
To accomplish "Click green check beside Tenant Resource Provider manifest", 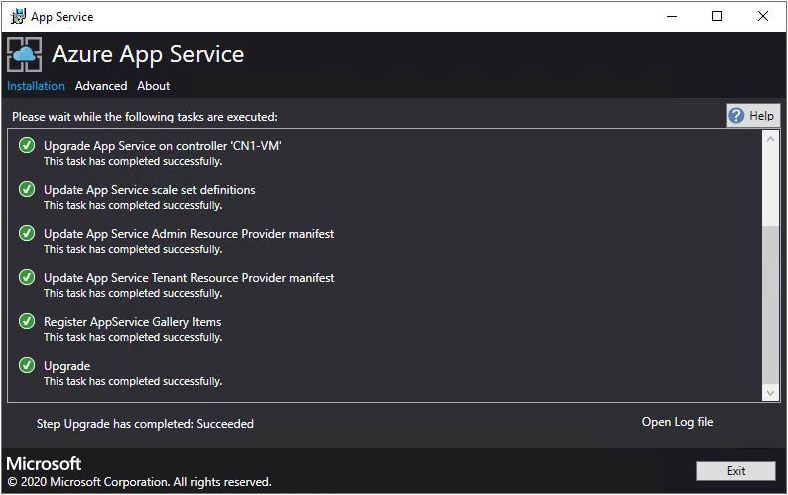I will tap(27, 278).
